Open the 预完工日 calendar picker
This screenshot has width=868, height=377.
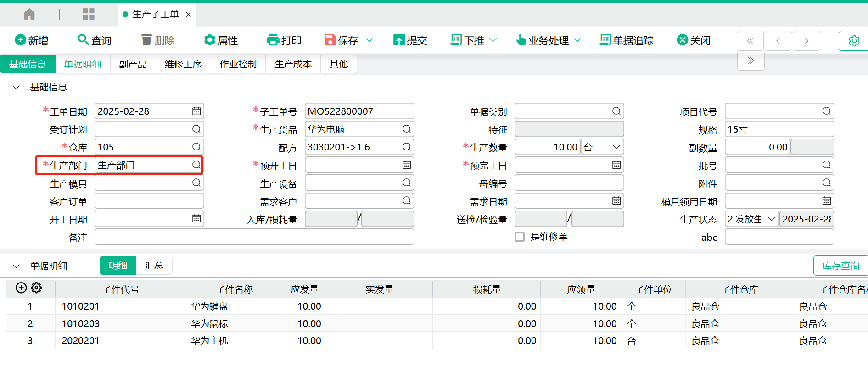pyautogui.click(x=616, y=165)
